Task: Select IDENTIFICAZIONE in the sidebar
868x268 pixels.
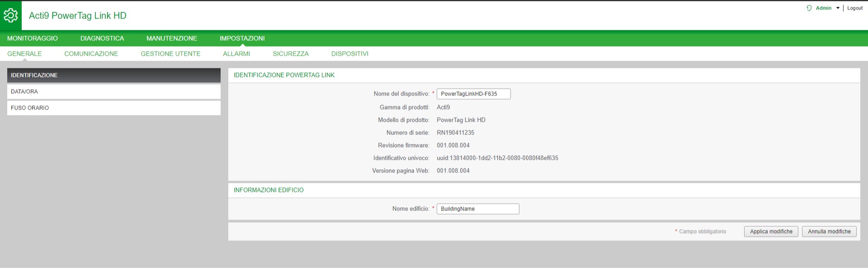Action: pos(114,75)
